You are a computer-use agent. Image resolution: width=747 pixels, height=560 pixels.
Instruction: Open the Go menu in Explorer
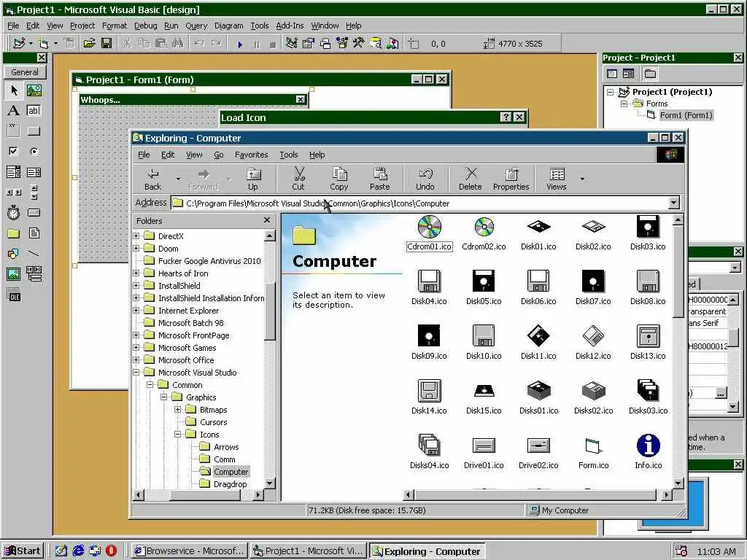pos(219,155)
